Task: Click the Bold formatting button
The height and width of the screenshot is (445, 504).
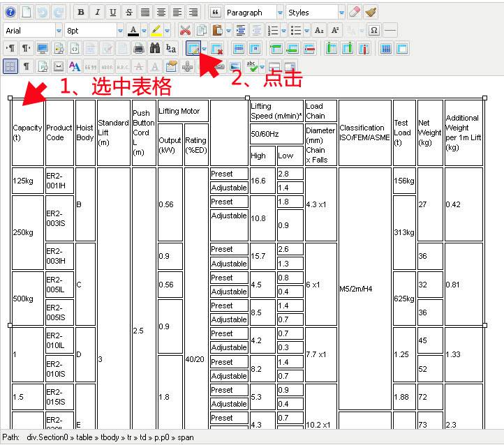Action: pyautogui.click(x=81, y=12)
